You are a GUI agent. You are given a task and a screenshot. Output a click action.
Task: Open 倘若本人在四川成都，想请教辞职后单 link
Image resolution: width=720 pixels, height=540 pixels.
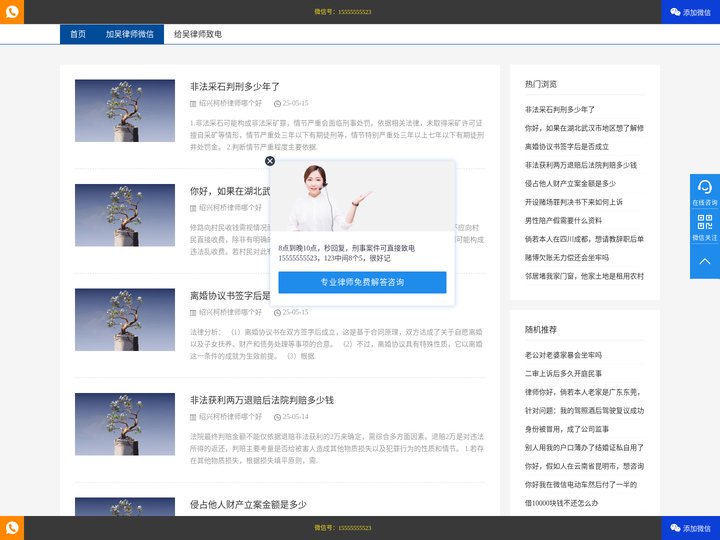pyautogui.click(x=584, y=239)
